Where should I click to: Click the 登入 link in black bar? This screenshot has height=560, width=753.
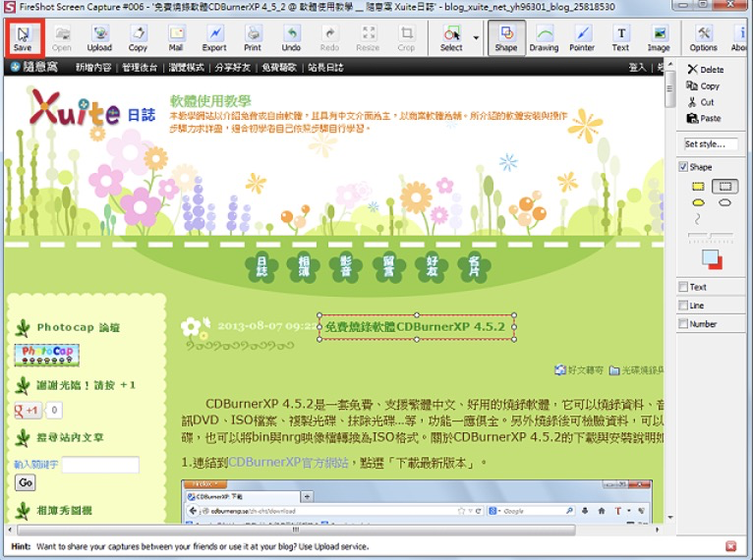coord(637,68)
